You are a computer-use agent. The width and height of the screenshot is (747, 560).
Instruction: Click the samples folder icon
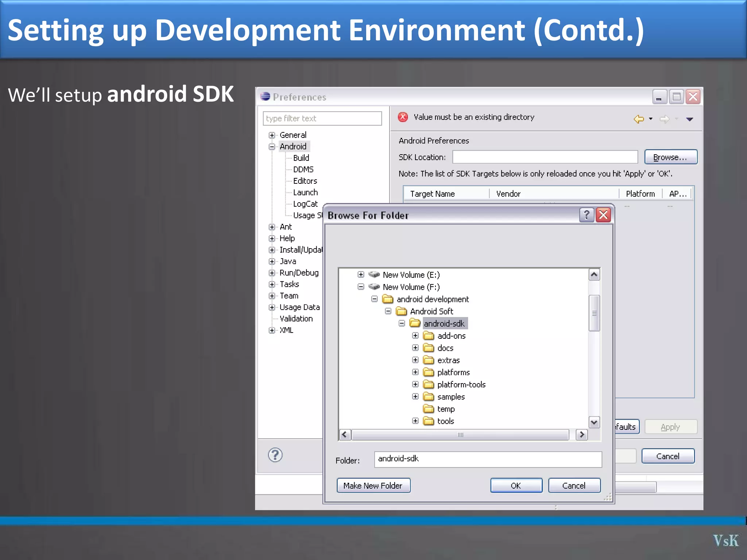(x=429, y=396)
